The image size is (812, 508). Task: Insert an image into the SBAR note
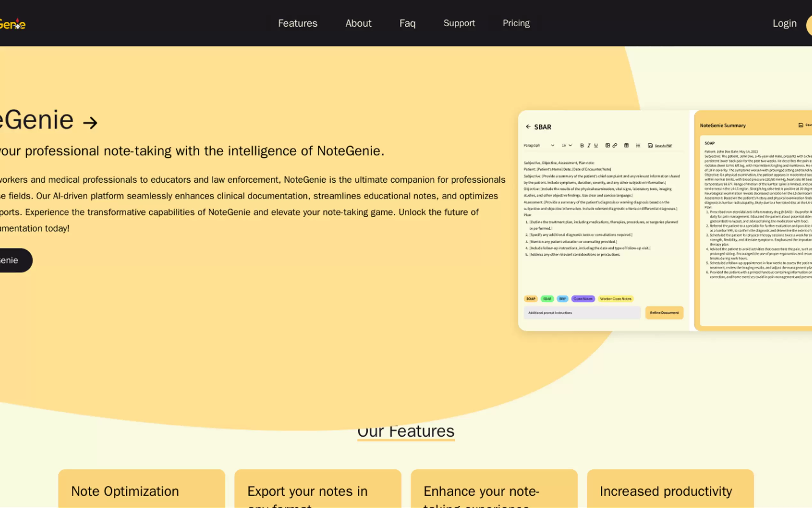coord(608,146)
